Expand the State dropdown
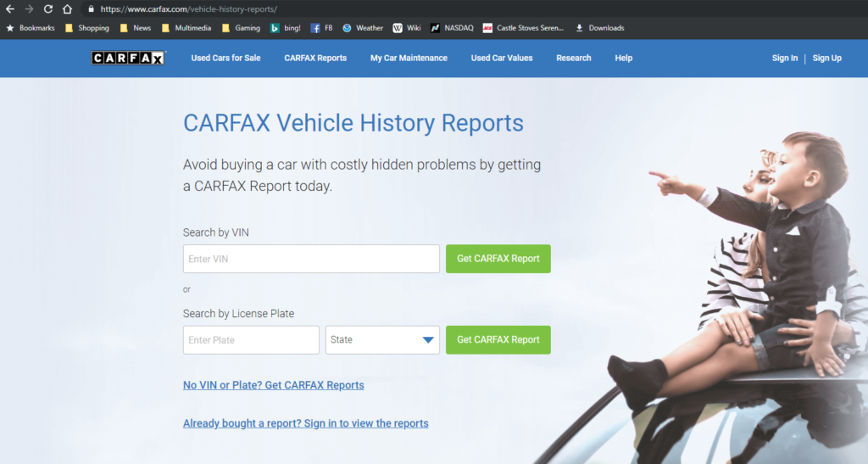The width and height of the screenshot is (868, 464). point(382,340)
